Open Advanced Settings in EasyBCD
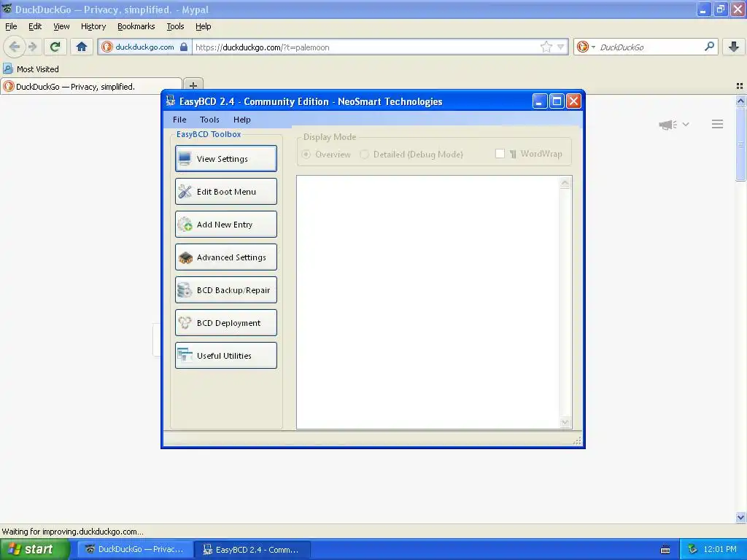The height and width of the screenshot is (560, 747). 226,257
